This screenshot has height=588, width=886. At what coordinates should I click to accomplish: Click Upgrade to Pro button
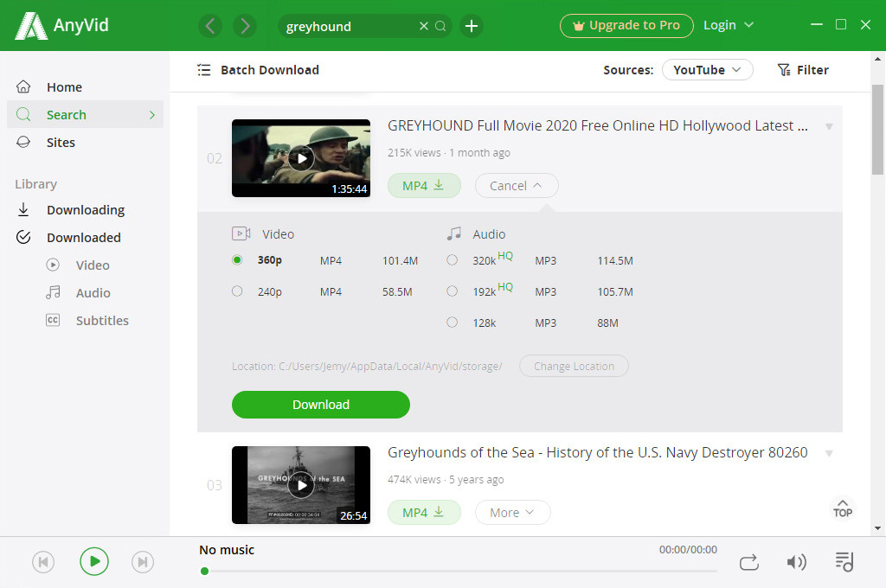tap(626, 25)
